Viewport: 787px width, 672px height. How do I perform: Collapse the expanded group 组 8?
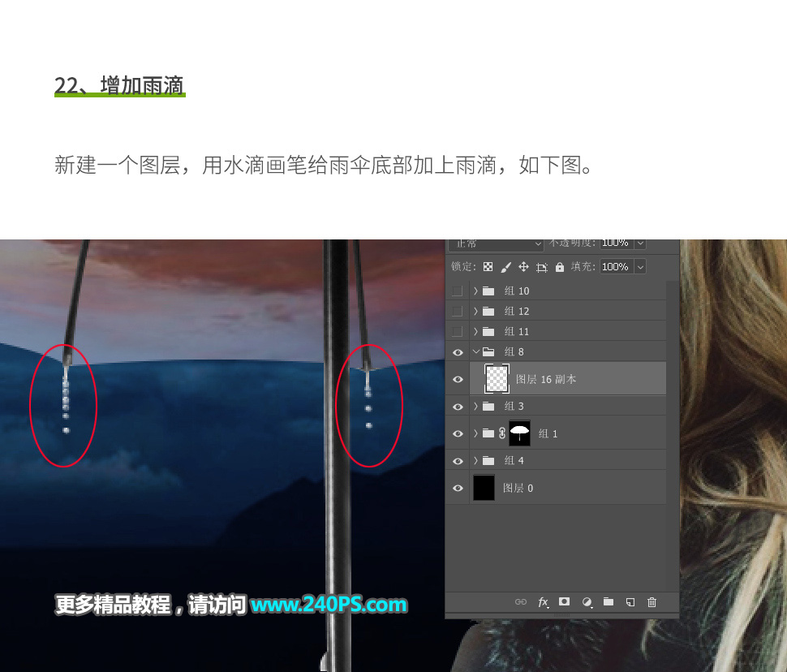477,351
